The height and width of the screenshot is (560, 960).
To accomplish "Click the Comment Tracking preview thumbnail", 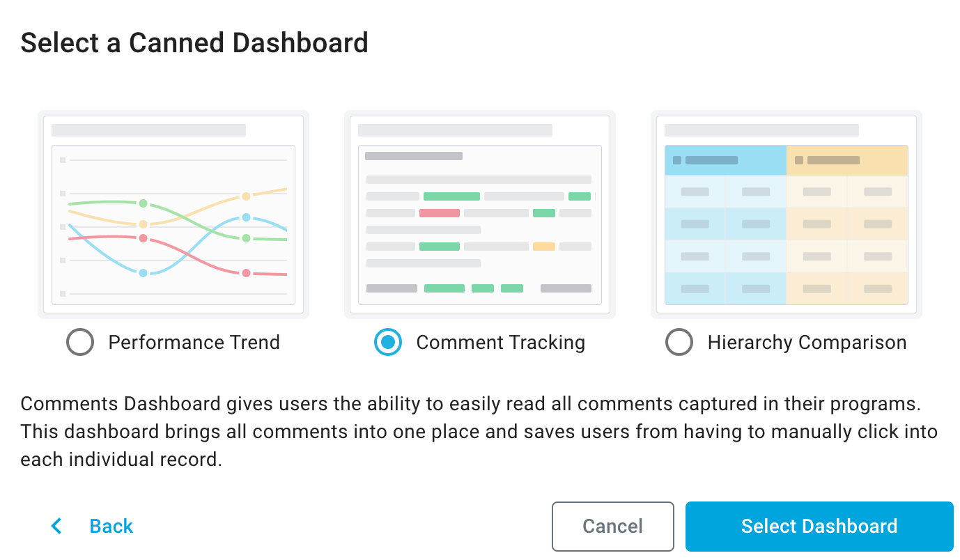I will pos(480,215).
